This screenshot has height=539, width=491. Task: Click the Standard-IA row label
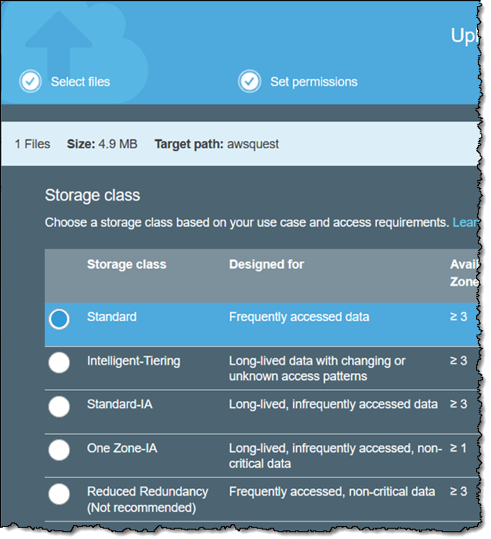click(x=120, y=404)
